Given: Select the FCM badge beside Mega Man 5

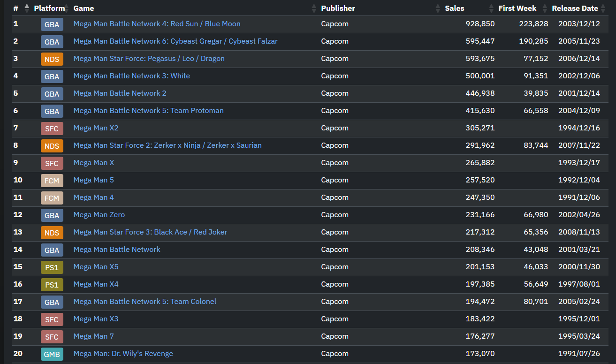Looking at the screenshot, I should pos(52,181).
